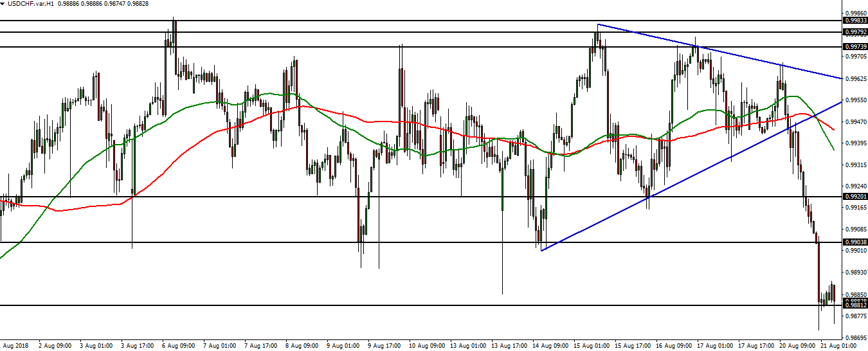Click the 0.99395 price scale value
Viewport: 868px width, 351px height.
tap(857, 143)
